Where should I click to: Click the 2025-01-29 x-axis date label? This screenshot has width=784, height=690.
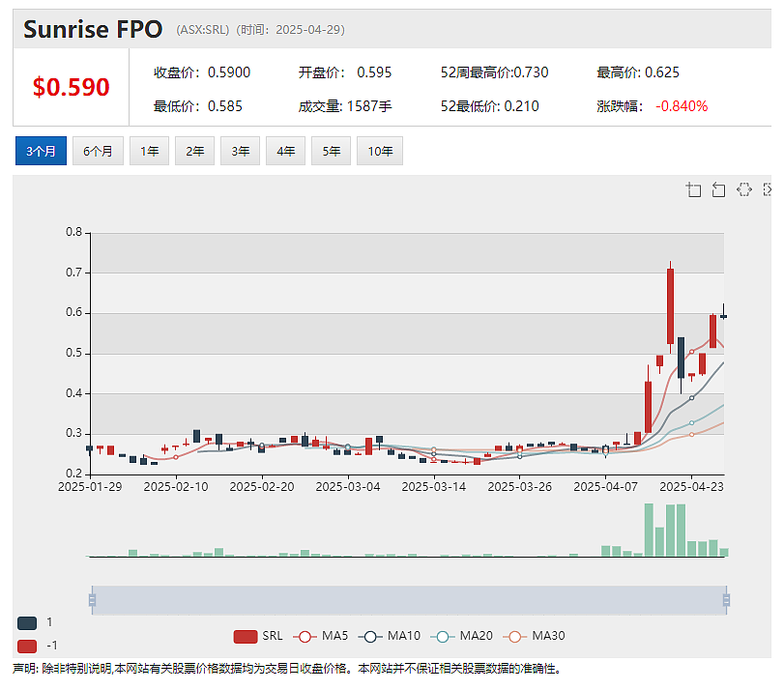click(x=90, y=486)
